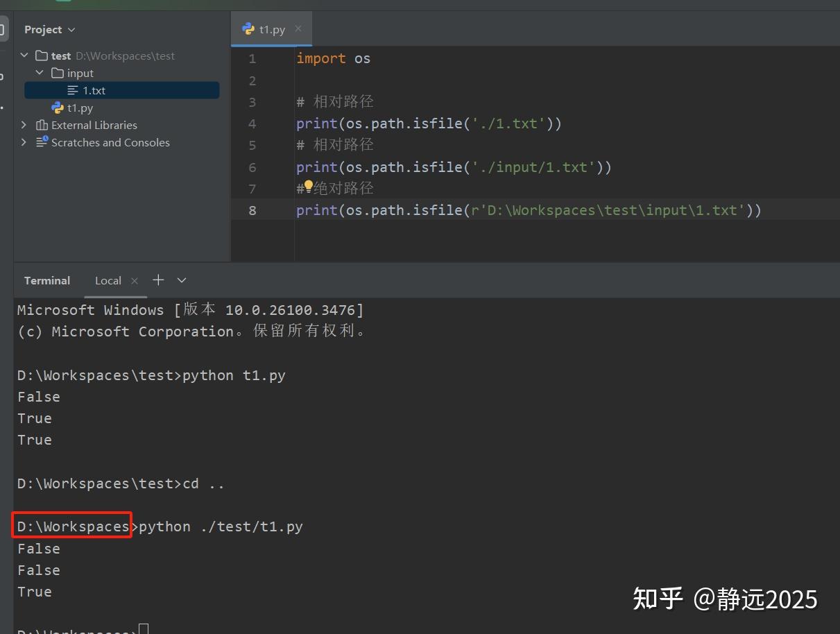Switch to the Local terminal tab
This screenshot has height=634, width=840.
pyautogui.click(x=108, y=280)
